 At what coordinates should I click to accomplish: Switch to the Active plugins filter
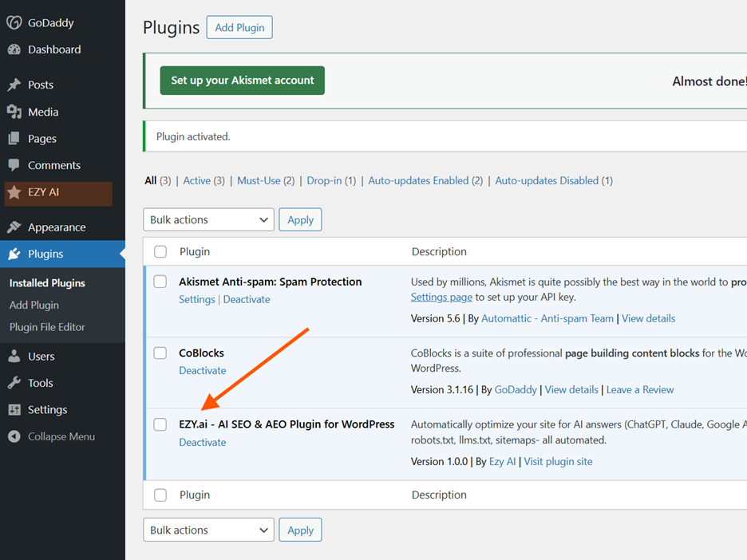pos(197,180)
